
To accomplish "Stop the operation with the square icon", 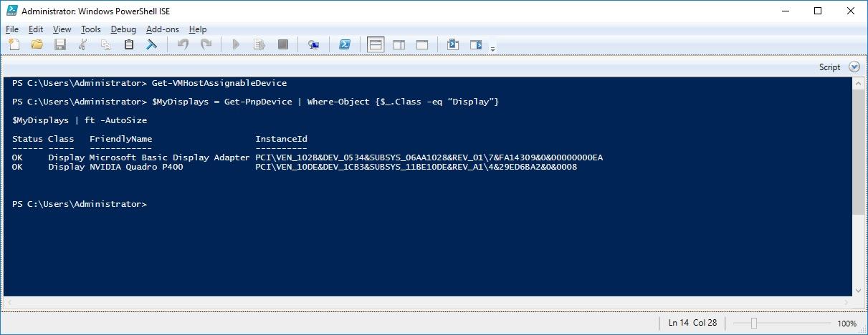I will pyautogui.click(x=282, y=45).
